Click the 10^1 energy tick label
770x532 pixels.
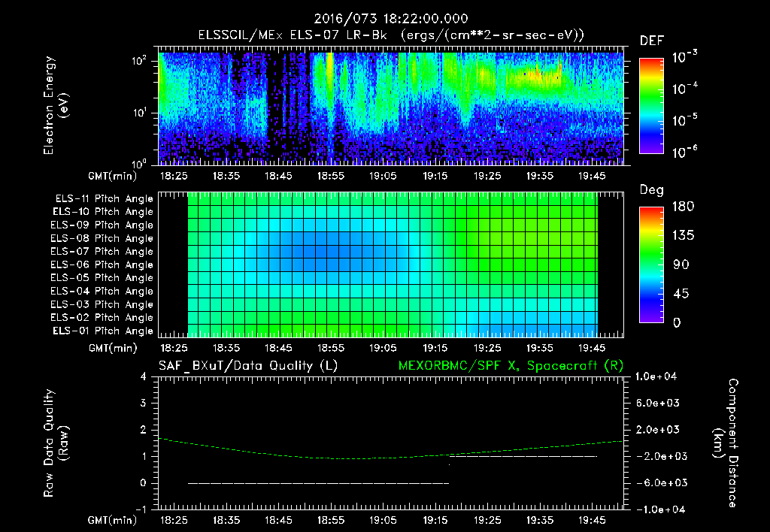tap(139, 113)
